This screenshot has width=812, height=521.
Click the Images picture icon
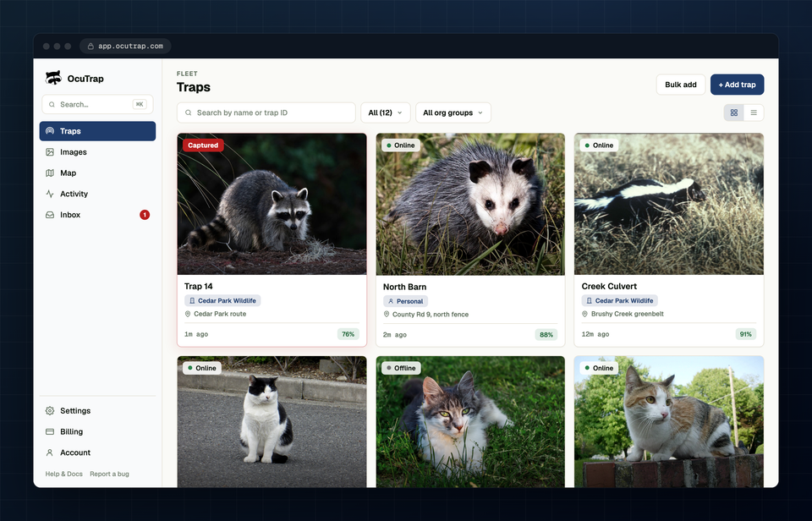pos(50,151)
